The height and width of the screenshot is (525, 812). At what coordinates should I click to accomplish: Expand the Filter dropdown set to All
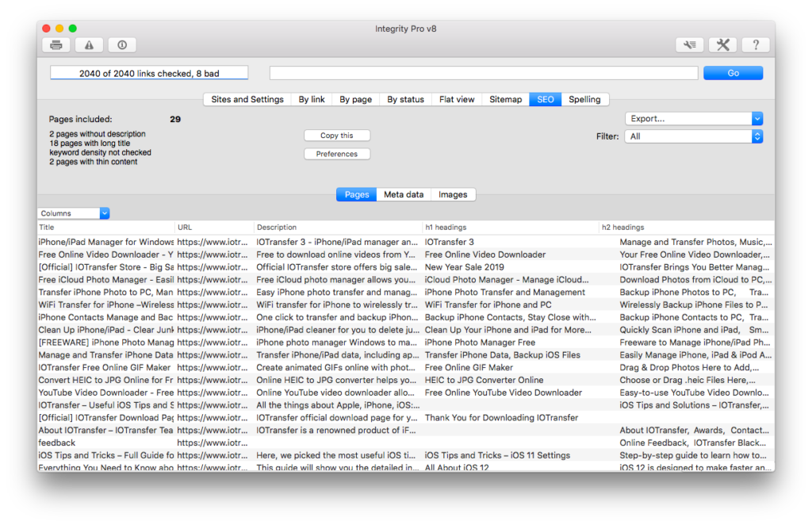693,136
